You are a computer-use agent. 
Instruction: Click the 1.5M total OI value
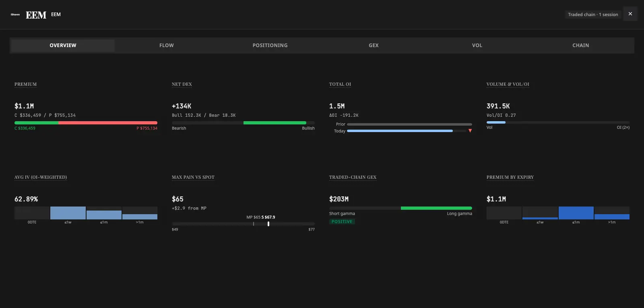pos(337,106)
